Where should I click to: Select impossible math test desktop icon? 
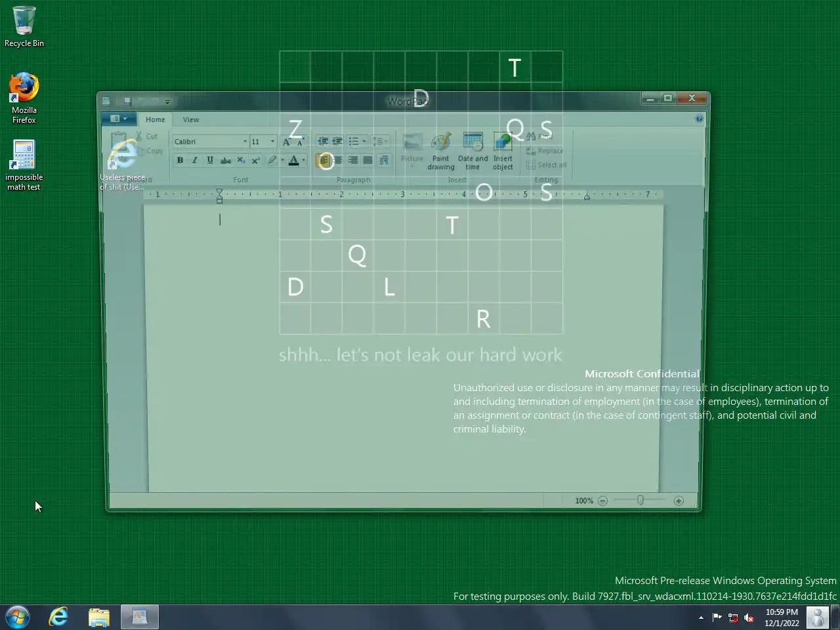click(24, 165)
